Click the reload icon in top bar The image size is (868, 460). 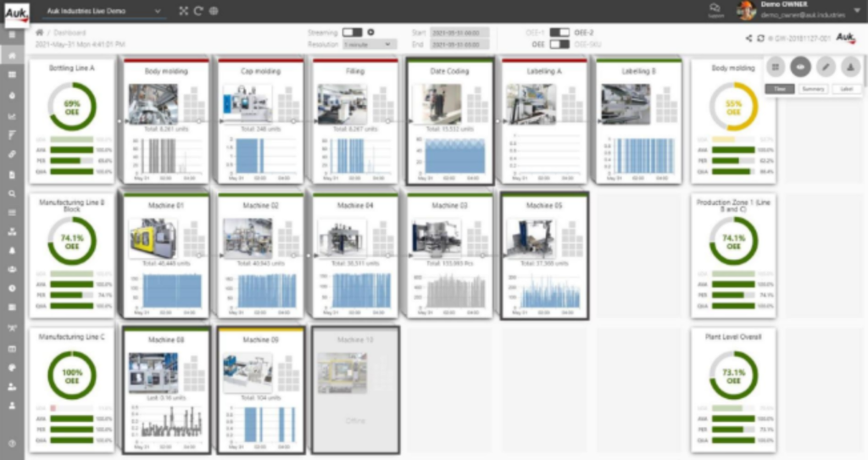tap(198, 11)
